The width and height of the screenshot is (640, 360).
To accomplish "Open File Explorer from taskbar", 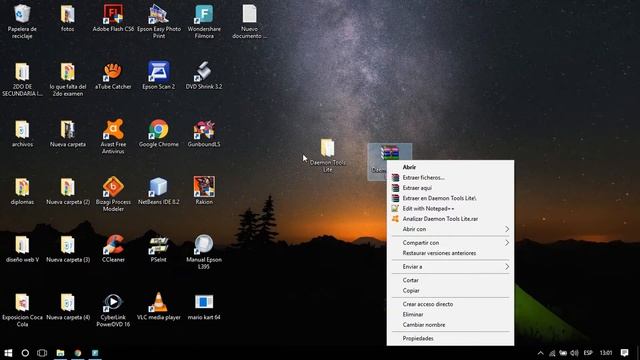I will click(x=60, y=353).
